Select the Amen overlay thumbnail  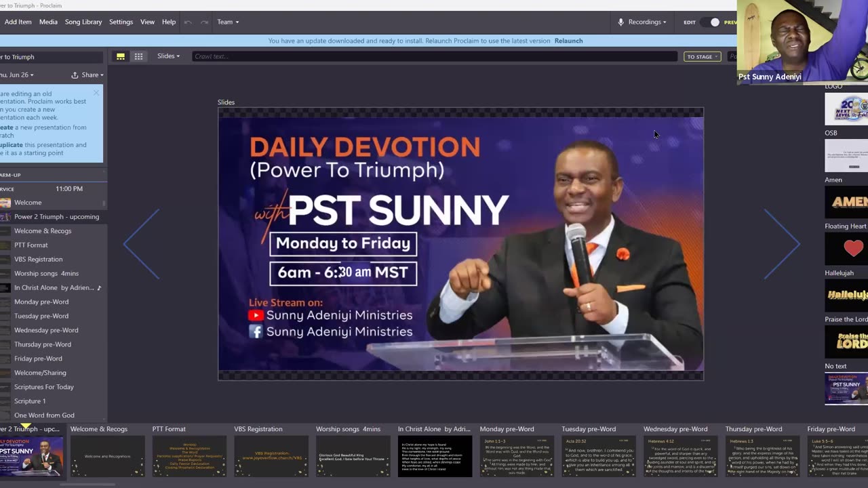click(846, 202)
